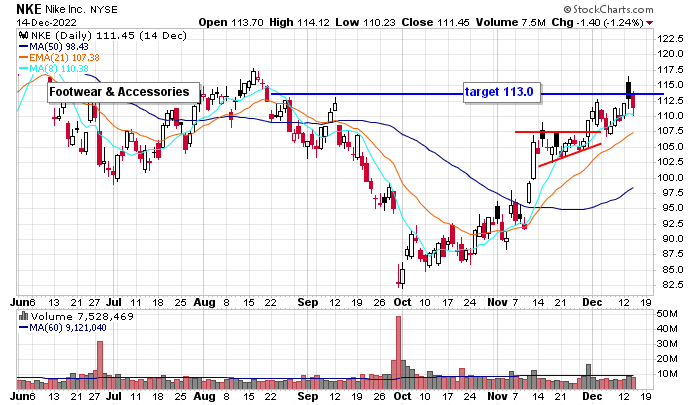
Task: Click the MA(8) 110.38 legend entry
Action: (x=54, y=69)
